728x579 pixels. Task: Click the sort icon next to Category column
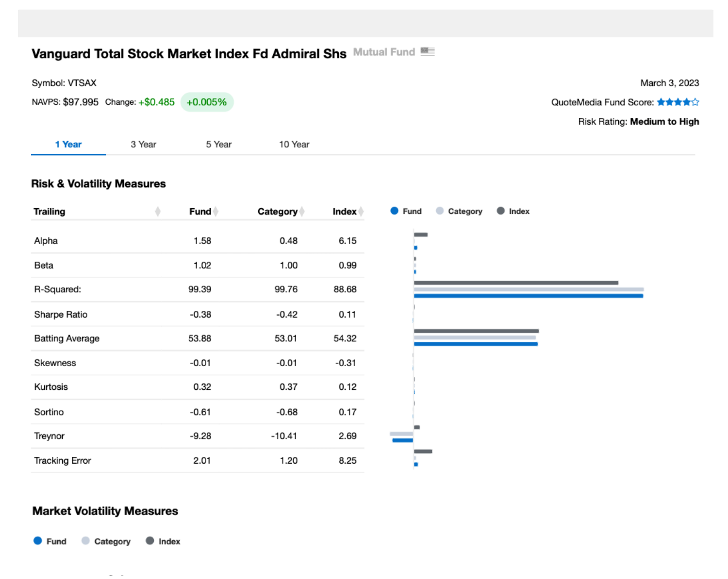[x=302, y=211]
